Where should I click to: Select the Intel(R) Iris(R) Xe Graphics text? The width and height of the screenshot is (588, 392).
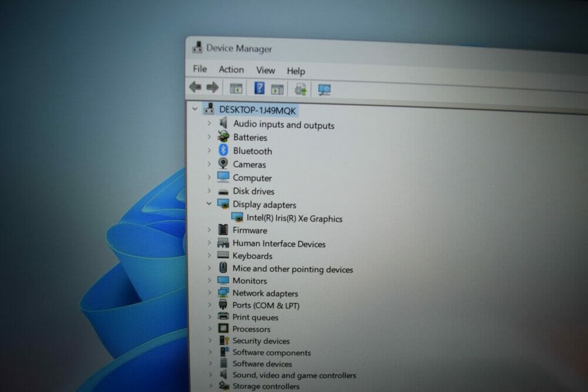(x=295, y=219)
